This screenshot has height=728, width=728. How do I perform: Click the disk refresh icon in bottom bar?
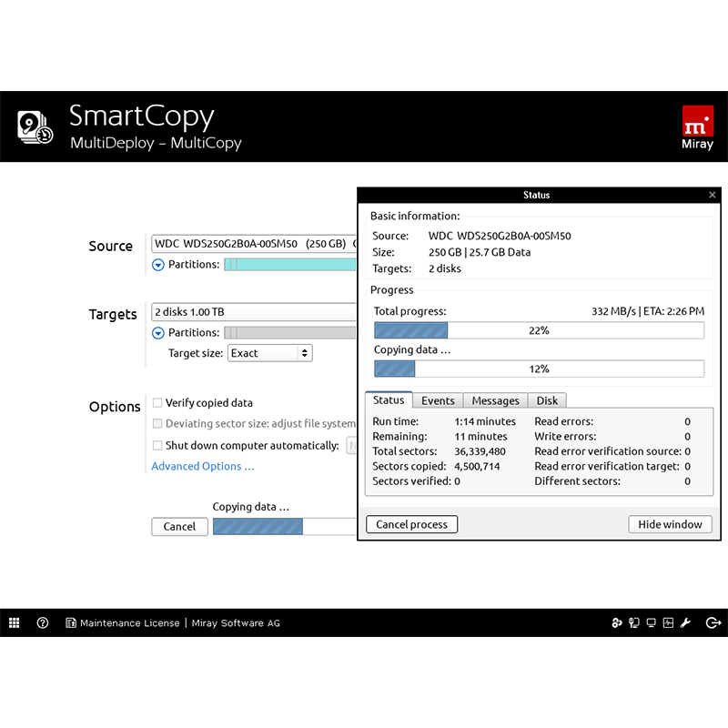pos(617,622)
